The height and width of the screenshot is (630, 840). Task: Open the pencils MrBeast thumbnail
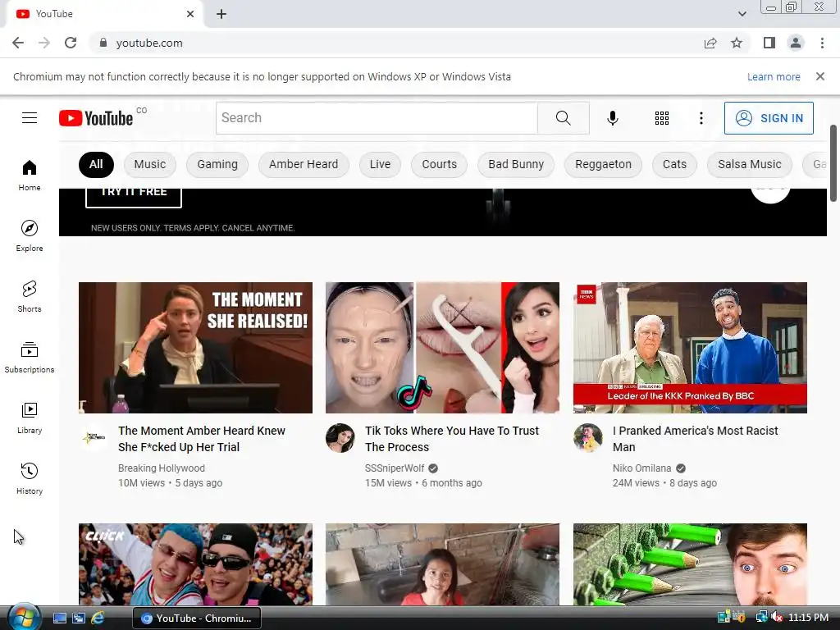tap(690, 564)
